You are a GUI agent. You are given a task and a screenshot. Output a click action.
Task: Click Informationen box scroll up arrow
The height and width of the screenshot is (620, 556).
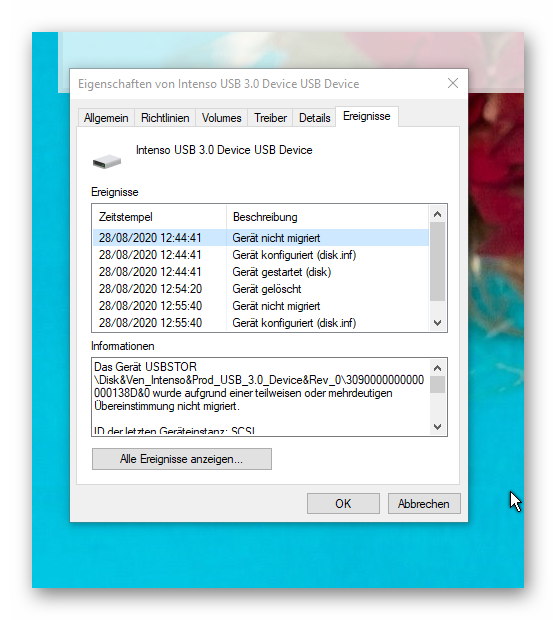point(437,368)
